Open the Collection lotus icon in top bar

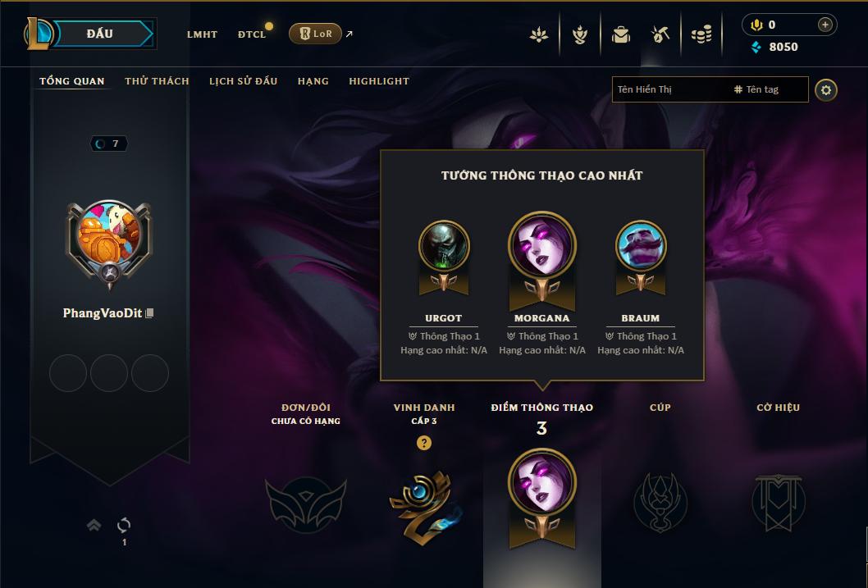(x=539, y=35)
